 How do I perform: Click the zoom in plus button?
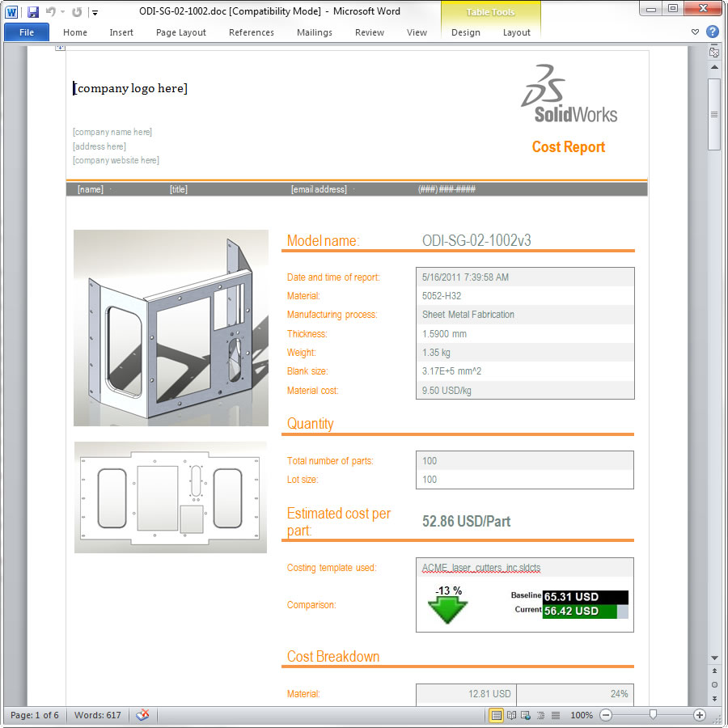[x=700, y=715]
